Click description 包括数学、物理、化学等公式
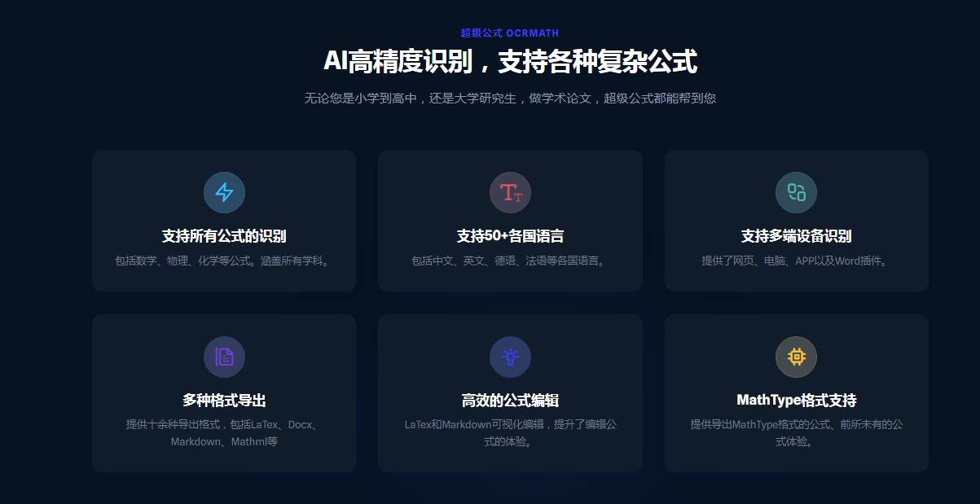Screen dimensions: 980x504 click(x=224, y=261)
